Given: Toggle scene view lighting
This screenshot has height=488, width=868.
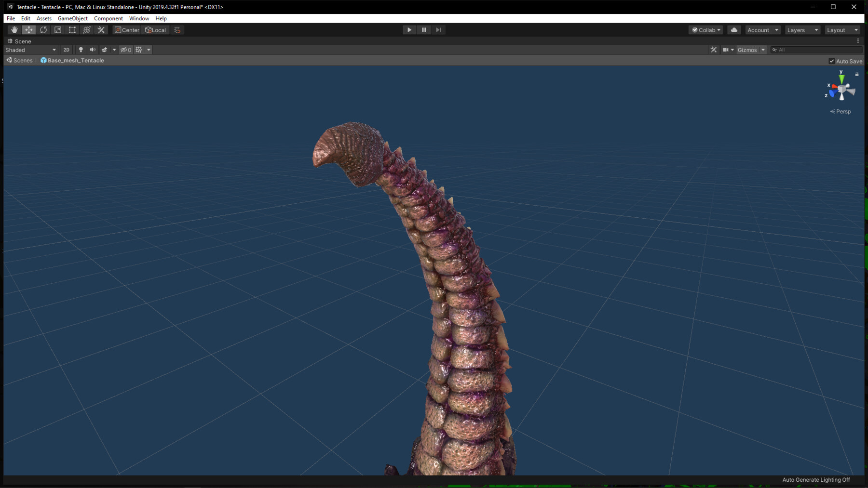Looking at the screenshot, I should (81, 50).
